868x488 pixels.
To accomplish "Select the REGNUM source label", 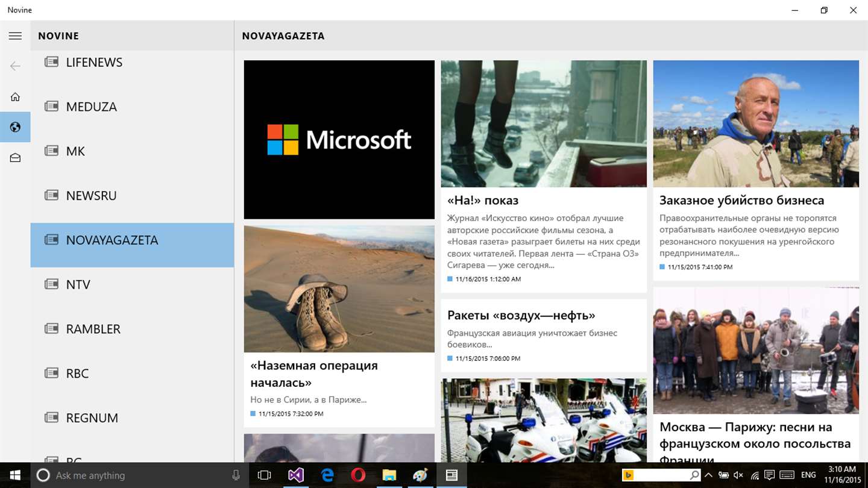I will [92, 418].
